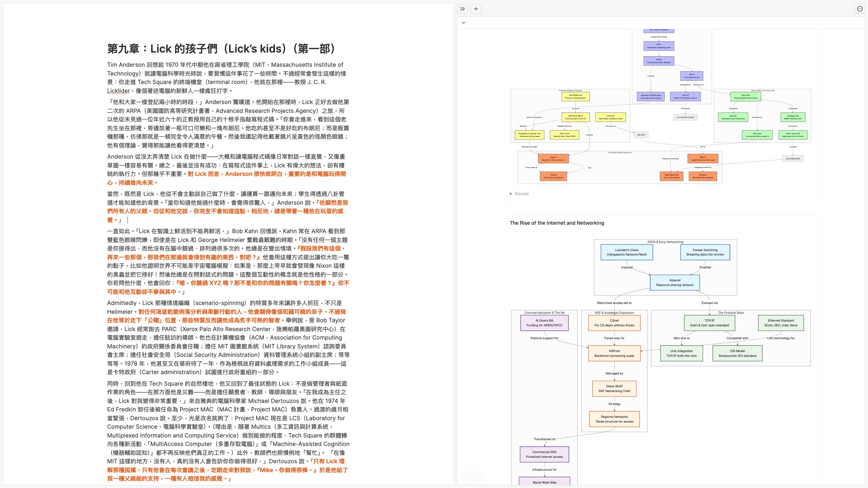The width and height of the screenshot is (868, 488).
Task: Open a new tab in the right pane
Action: (476, 8)
